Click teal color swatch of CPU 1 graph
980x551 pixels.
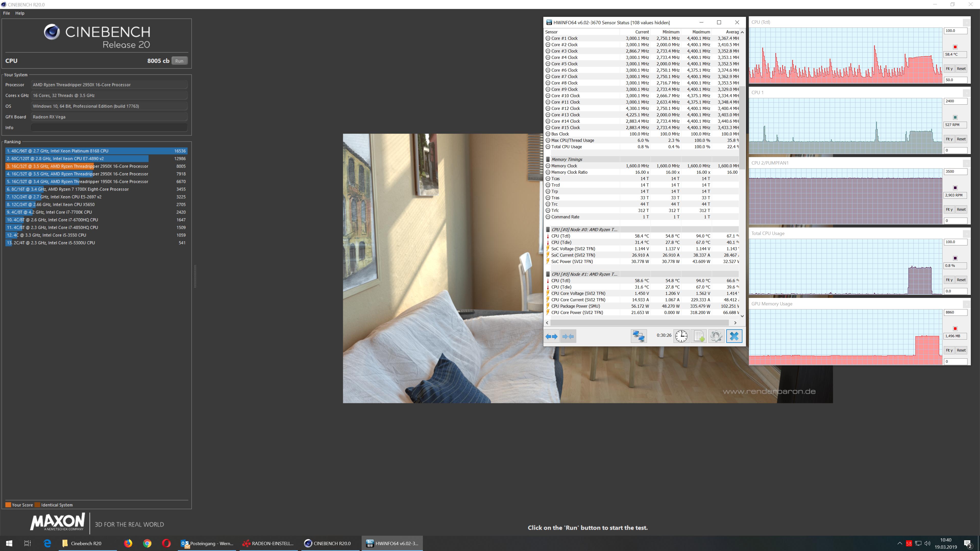tap(955, 117)
